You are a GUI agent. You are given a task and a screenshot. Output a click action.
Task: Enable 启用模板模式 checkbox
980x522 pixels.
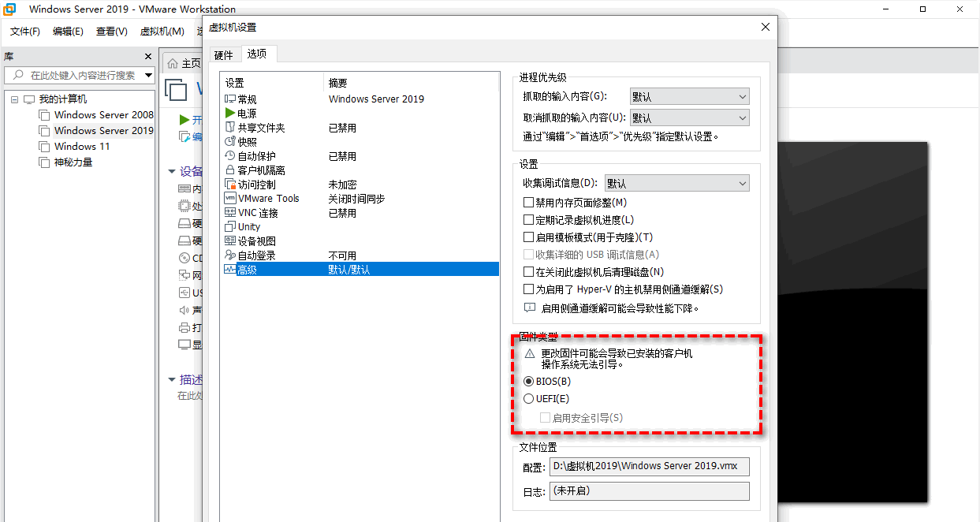pyautogui.click(x=529, y=237)
